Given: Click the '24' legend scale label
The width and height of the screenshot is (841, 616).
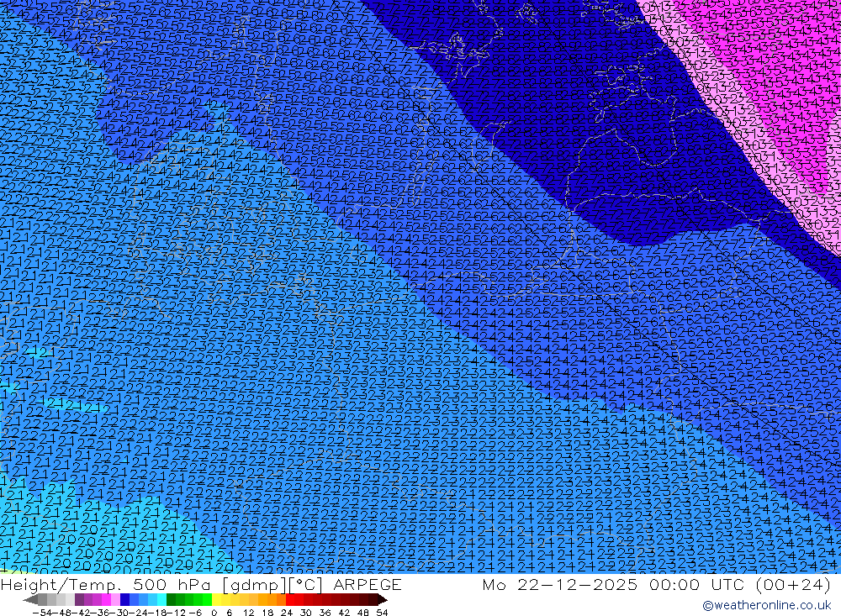Looking at the screenshot, I should pyautogui.click(x=287, y=613).
